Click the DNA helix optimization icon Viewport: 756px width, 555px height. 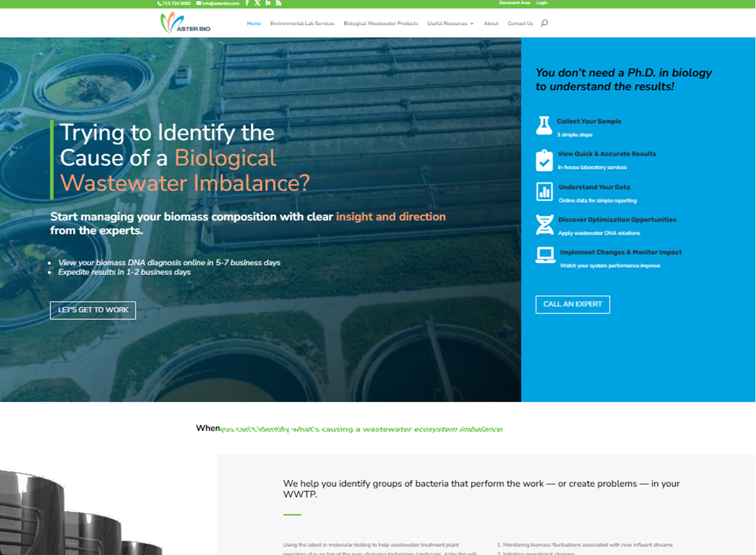(x=544, y=225)
